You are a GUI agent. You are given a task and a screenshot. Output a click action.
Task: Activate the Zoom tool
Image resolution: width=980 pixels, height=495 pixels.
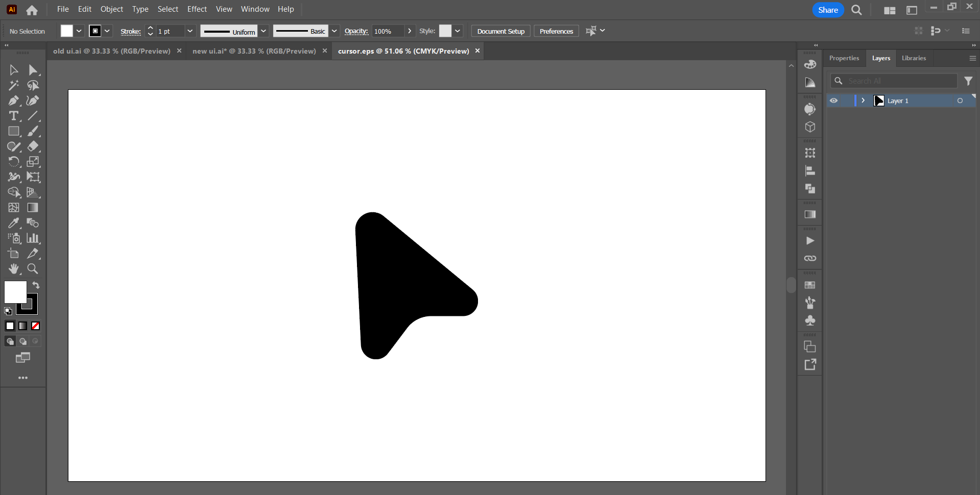33,268
